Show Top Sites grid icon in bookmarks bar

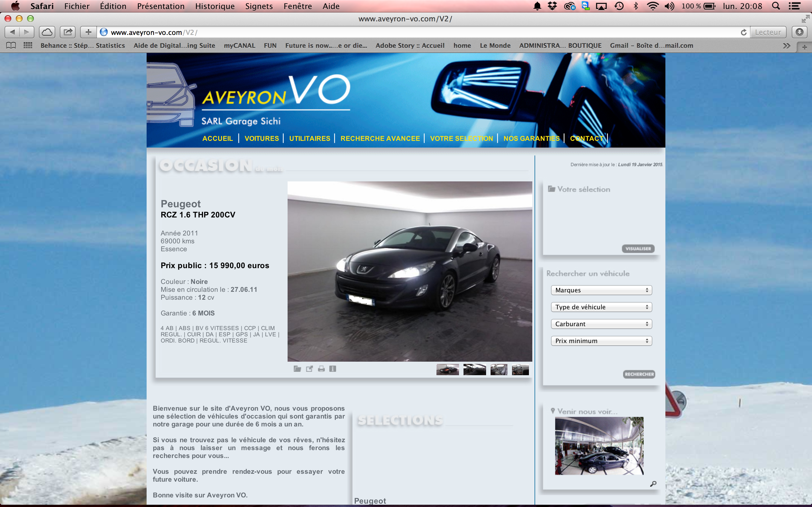pyautogui.click(x=28, y=46)
